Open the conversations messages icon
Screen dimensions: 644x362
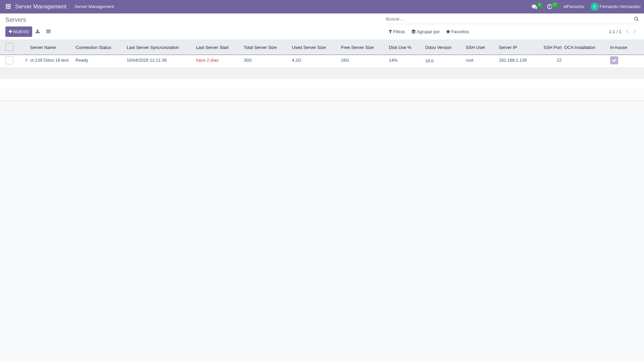(534, 7)
